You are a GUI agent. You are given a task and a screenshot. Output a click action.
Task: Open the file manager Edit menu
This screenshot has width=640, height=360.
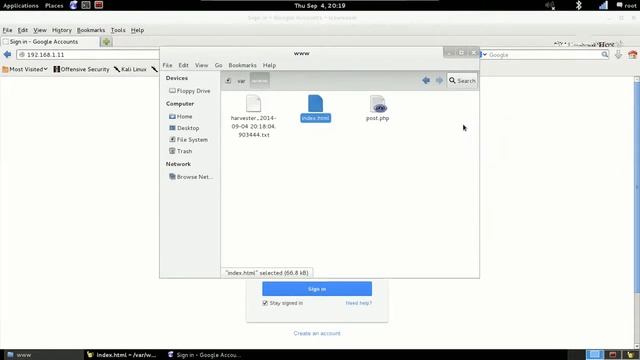[183, 65]
